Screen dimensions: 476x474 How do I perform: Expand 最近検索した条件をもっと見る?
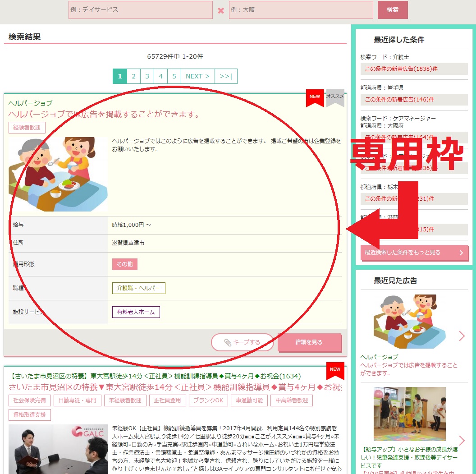tap(414, 253)
